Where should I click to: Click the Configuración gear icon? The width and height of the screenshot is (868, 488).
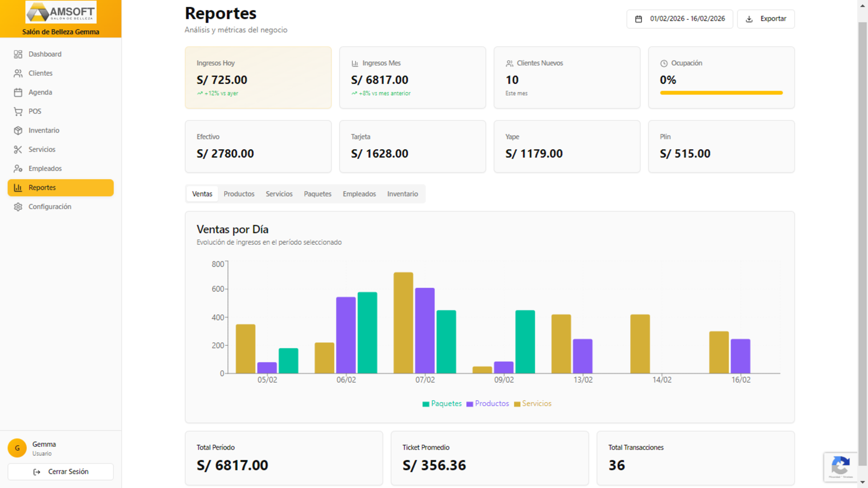(x=19, y=207)
